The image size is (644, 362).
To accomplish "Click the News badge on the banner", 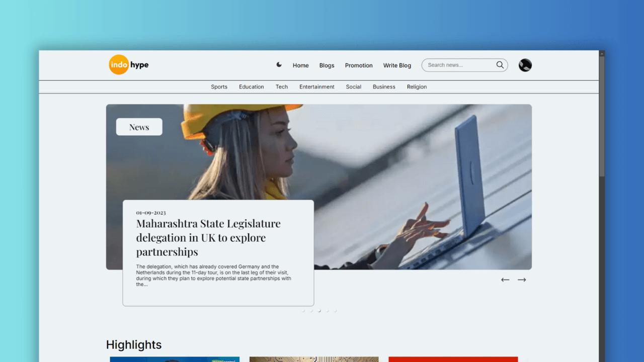I will coord(139,127).
